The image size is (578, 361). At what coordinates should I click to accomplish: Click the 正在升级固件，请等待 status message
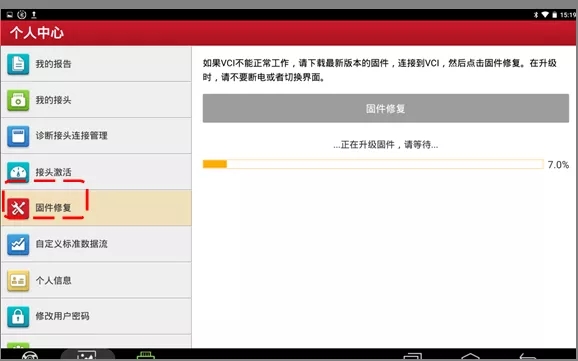coord(386,145)
